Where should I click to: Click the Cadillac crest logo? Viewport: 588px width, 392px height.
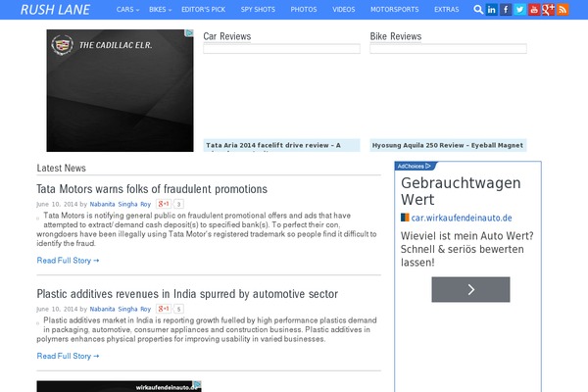tap(63, 45)
